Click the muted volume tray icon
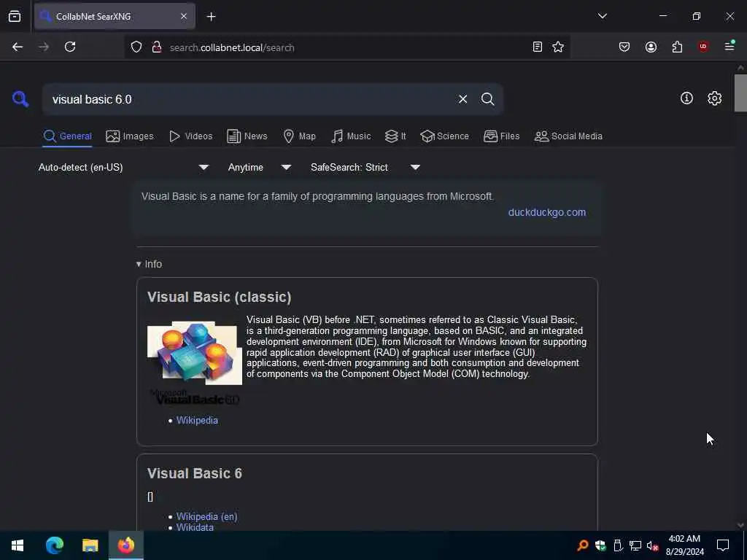The width and height of the screenshot is (747, 560). coord(652,545)
